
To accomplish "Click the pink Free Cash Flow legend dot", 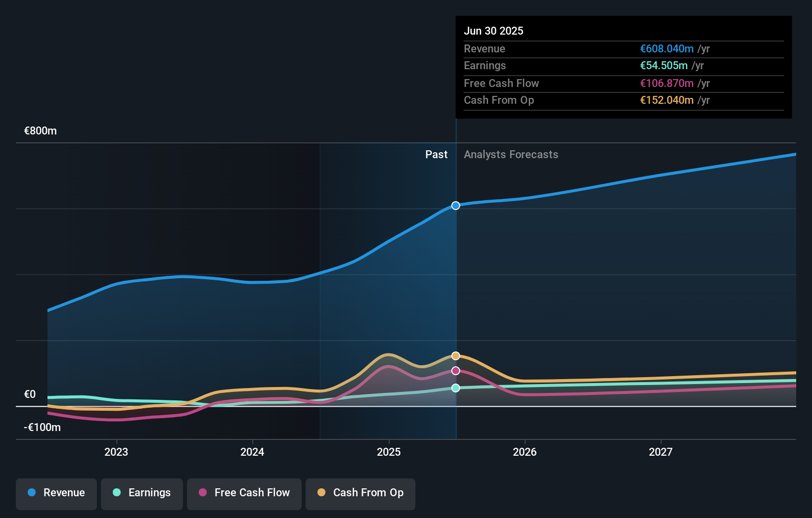I will point(203,493).
